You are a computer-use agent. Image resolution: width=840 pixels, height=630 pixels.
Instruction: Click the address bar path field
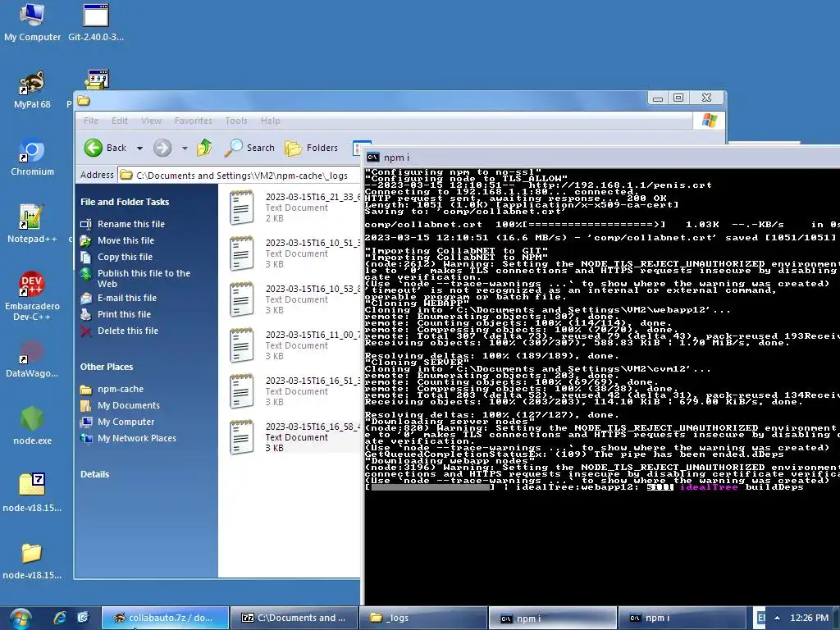(x=240, y=176)
